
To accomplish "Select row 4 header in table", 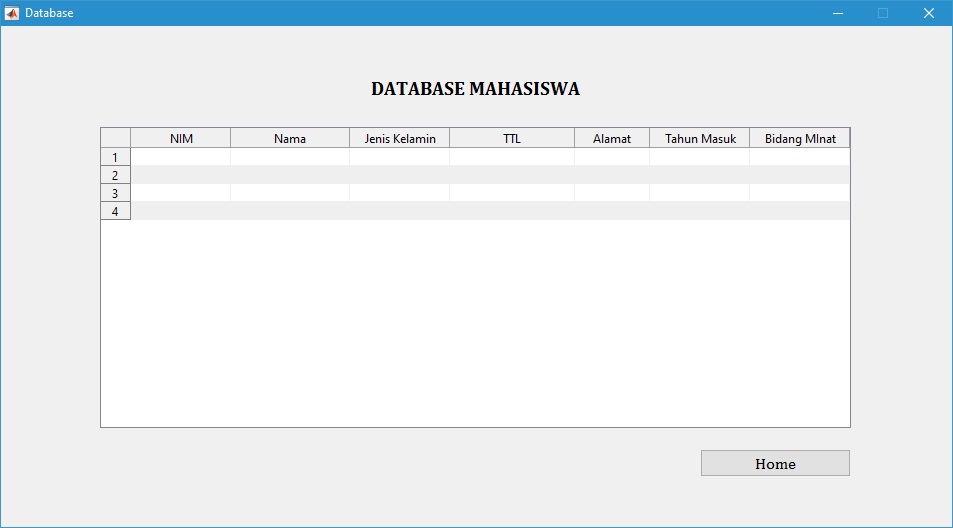I will (116, 211).
